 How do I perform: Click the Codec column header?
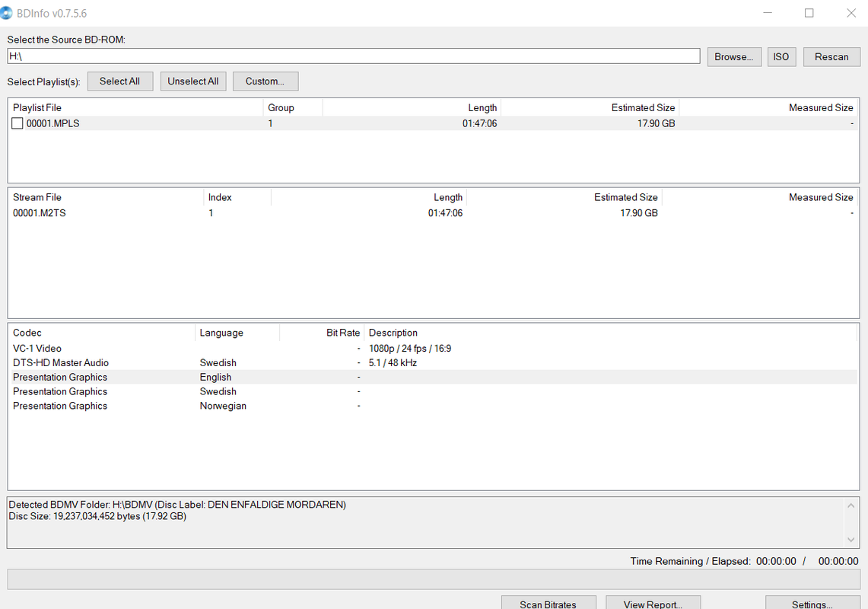pos(102,333)
